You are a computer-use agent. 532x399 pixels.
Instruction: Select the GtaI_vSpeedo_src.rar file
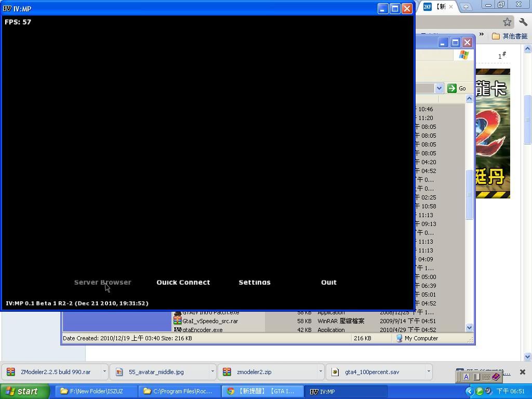pos(210,321)
